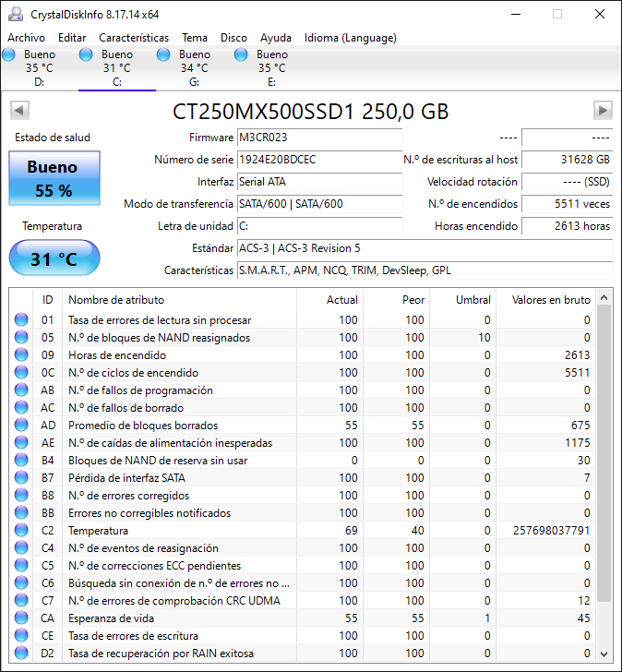Image resolution: width=622 pixels, height=672 pixels.
Task: Click raw value 257698037791
Action: [551, 531]
